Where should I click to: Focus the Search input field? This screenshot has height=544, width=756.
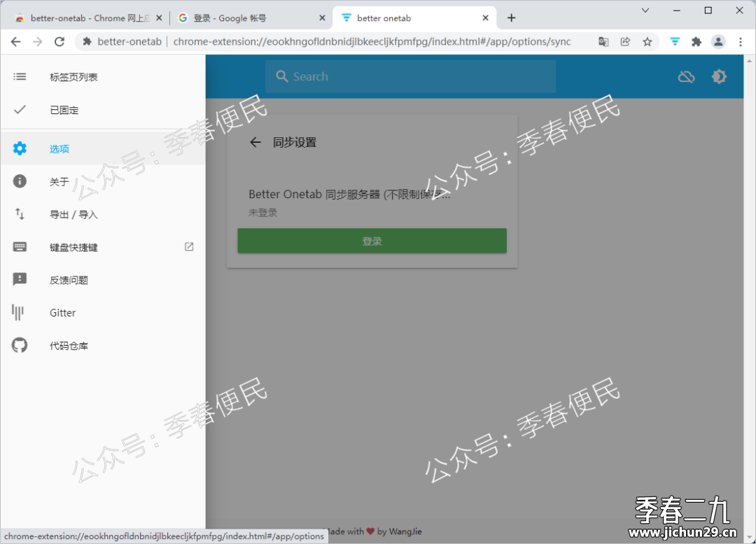[x=411, y=77]
